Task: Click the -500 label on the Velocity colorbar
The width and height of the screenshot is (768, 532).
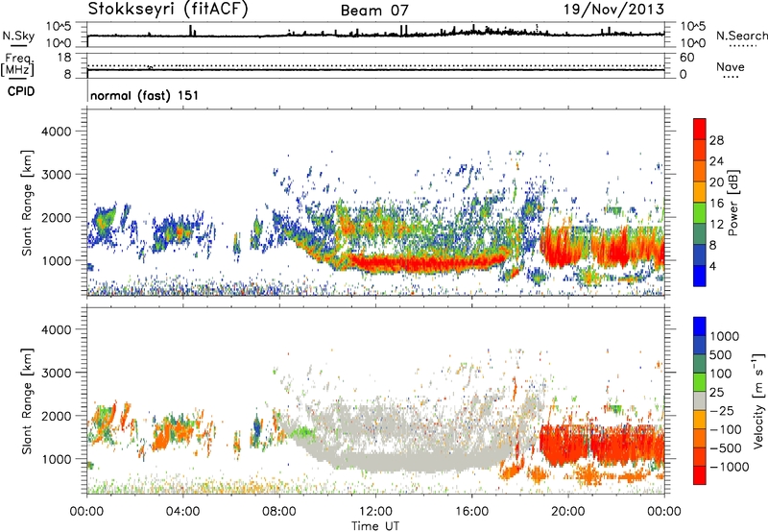Action: [x=726, y=447]
